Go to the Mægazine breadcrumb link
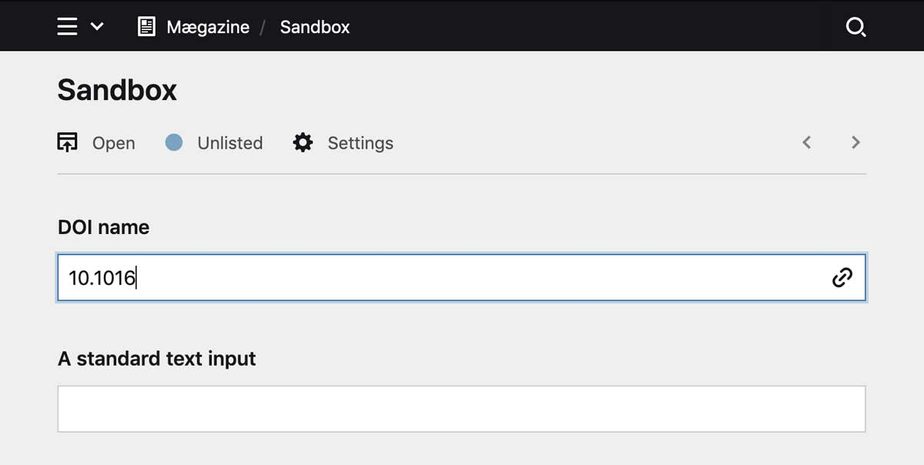 pyautogui.click(x=208, y=27)
